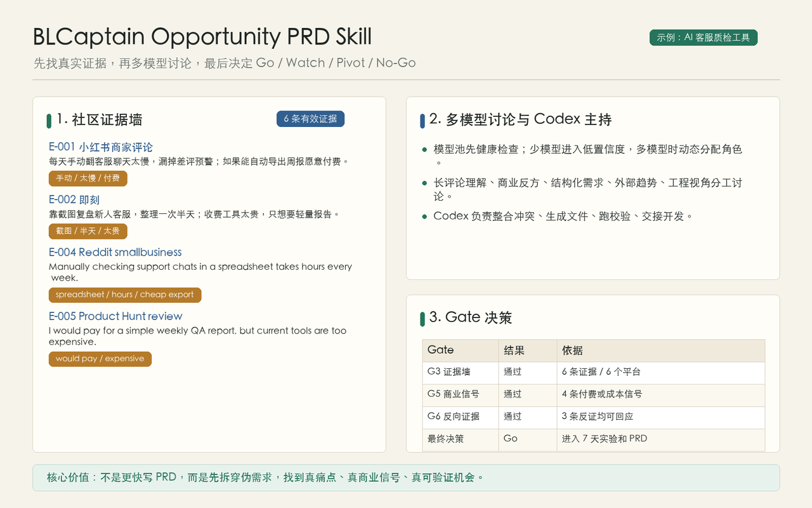Click the '依据' column header

(x=661, y=351)
